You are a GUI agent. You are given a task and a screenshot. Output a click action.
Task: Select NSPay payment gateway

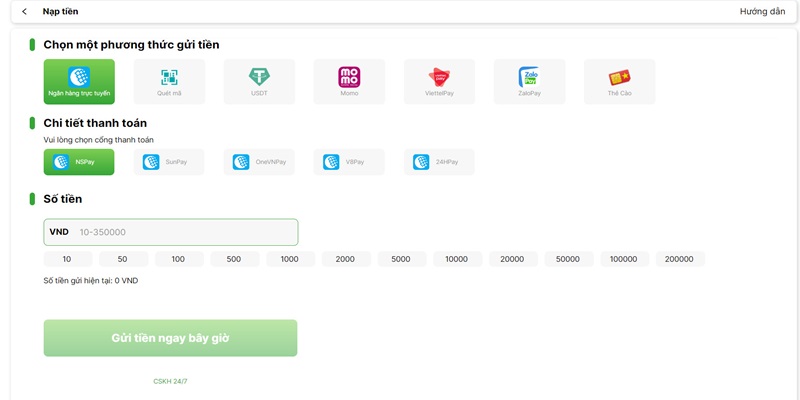point(79,162)
